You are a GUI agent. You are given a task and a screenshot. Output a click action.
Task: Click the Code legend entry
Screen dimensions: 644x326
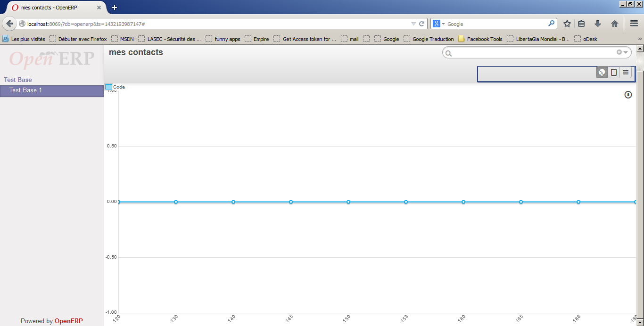click(115, 87)
